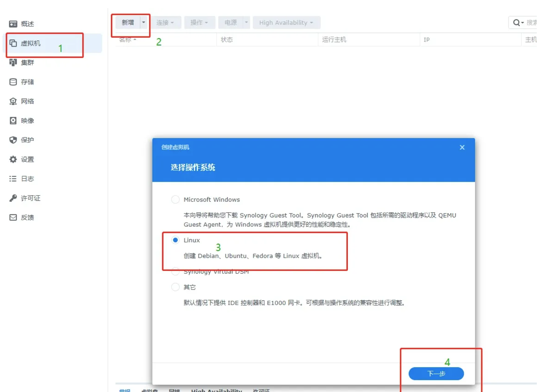
Task: Open the 映像 (Image) section
Action: [x=26, y=121]
